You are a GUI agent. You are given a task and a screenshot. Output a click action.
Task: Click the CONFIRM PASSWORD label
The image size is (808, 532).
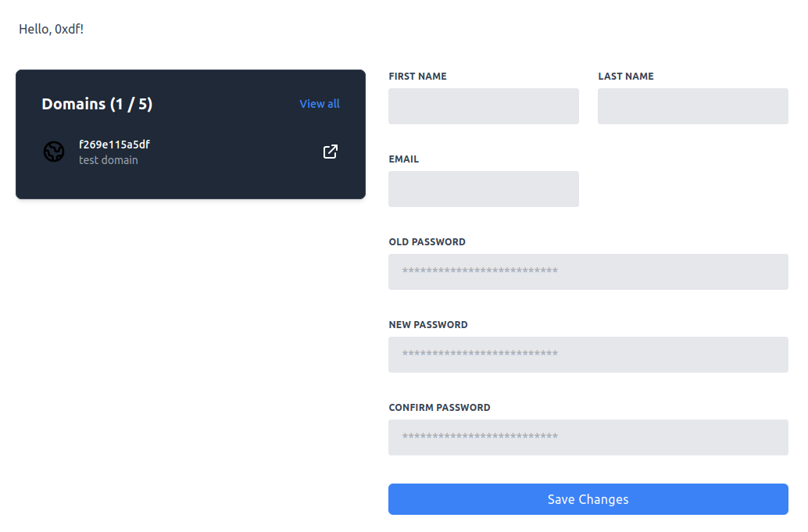(x=439, y=408)
